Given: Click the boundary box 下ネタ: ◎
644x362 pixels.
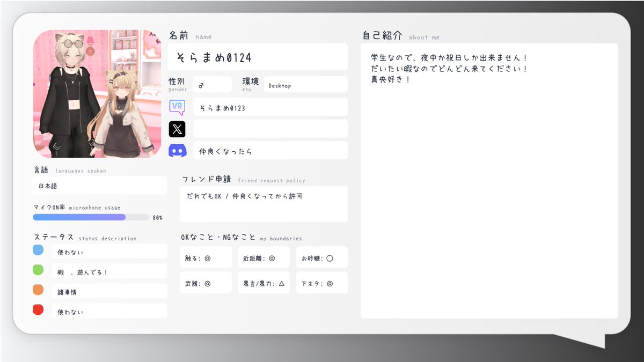Looking at the screenshot, I should click(x=322, y=283).
